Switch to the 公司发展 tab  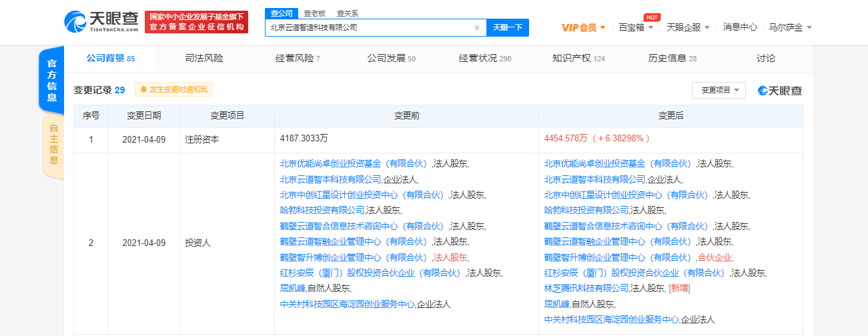[x=391, y=59]
